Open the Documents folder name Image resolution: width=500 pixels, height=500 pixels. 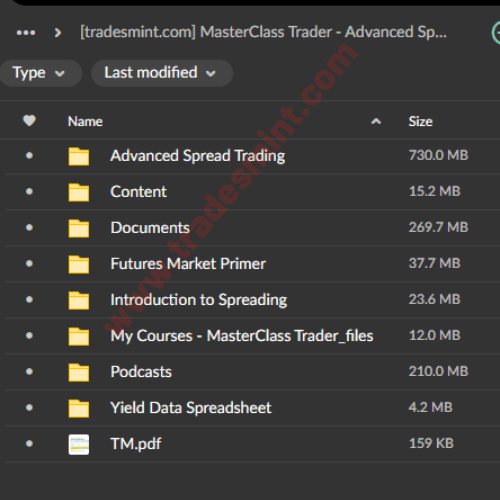tap(150, 228)
